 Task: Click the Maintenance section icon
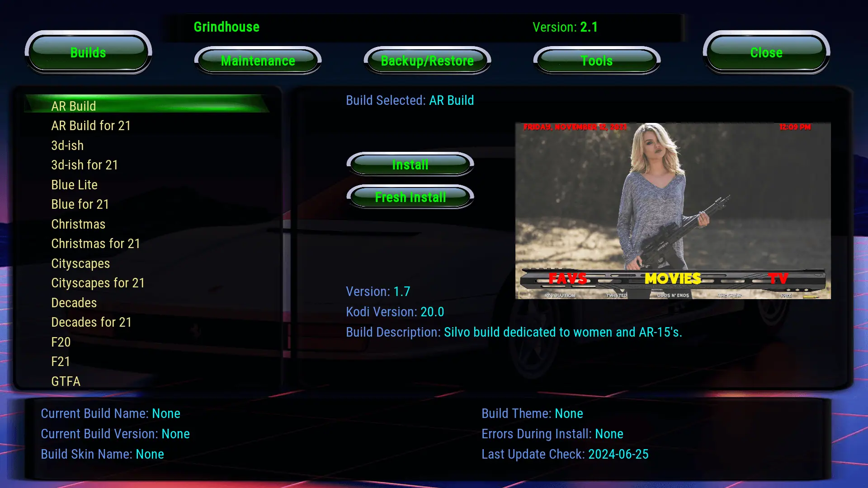258,61
